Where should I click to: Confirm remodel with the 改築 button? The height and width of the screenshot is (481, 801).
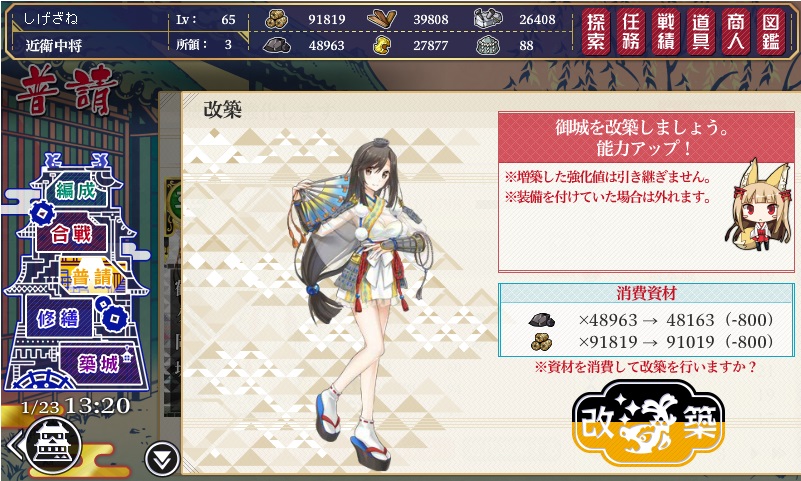click(x=648, y=423)
